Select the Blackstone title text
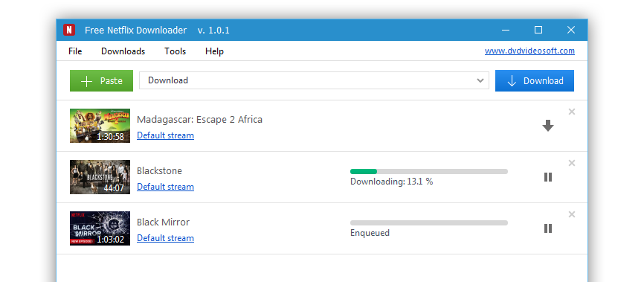 (x=159, y=171)
